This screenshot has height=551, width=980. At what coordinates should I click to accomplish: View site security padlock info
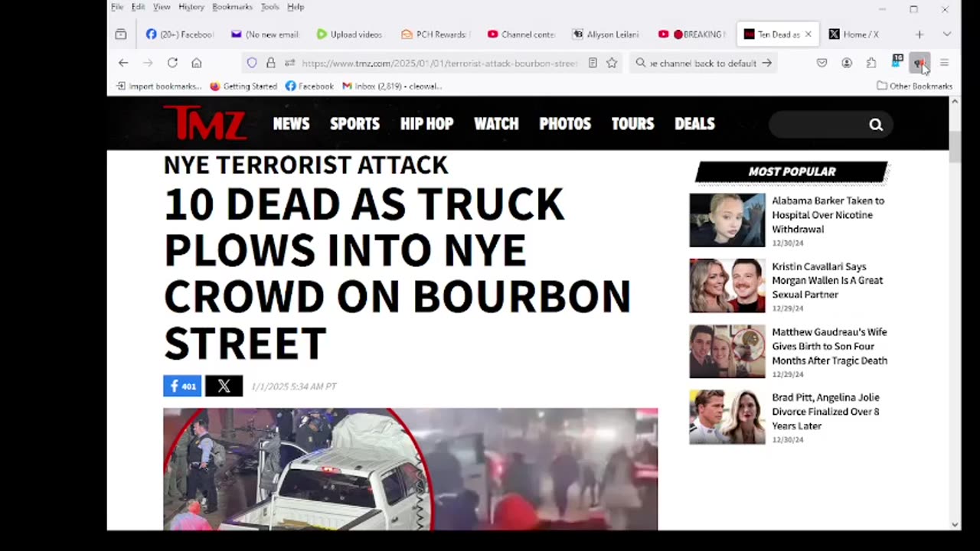coord(270,63)
